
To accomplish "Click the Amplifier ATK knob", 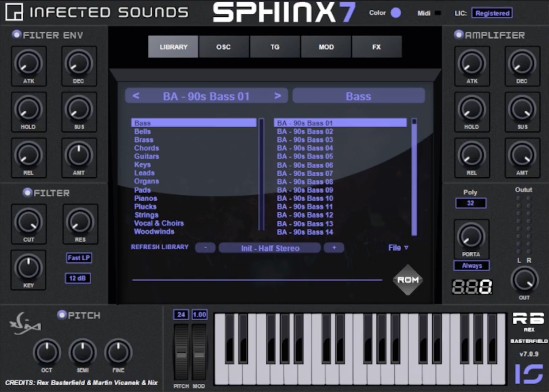I will click(472, 64).
